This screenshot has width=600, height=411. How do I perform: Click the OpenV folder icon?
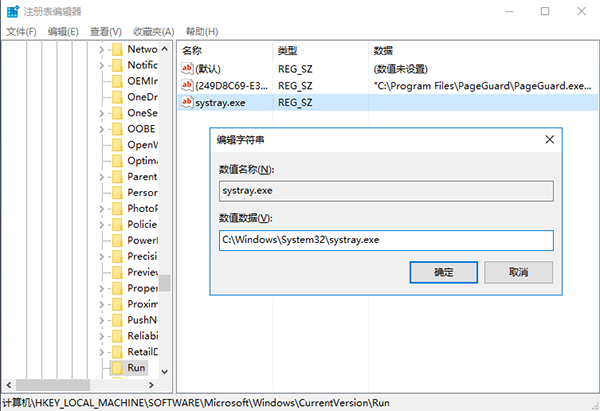pos(117,145)
